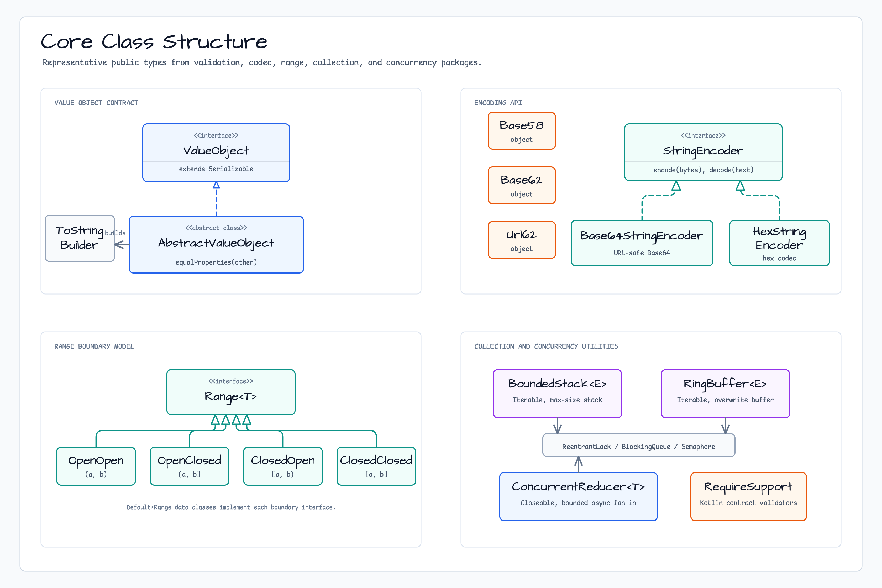The width and height of the screenshot is (882, 588).
Task: Click 'COLLECTION AND CONCURRENCY UTILITIES' heading
Action: (546, 346)
